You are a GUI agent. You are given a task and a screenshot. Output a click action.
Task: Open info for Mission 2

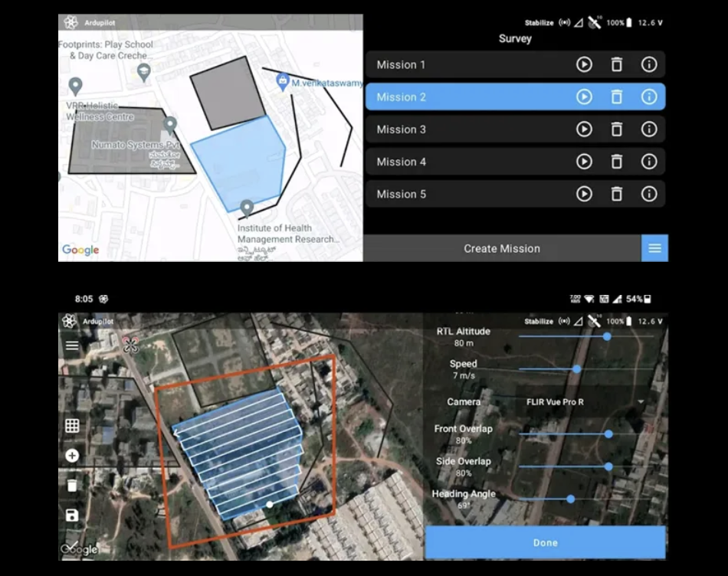648,97
